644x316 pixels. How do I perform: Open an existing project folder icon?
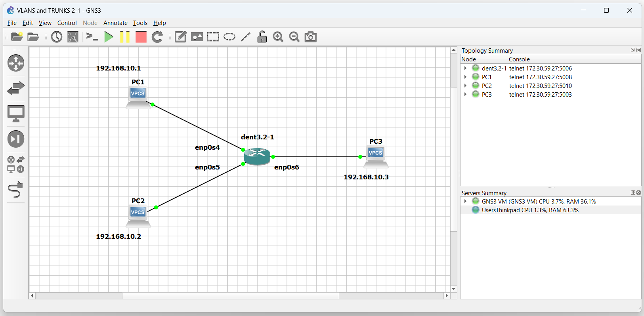[x=33, y=37]
